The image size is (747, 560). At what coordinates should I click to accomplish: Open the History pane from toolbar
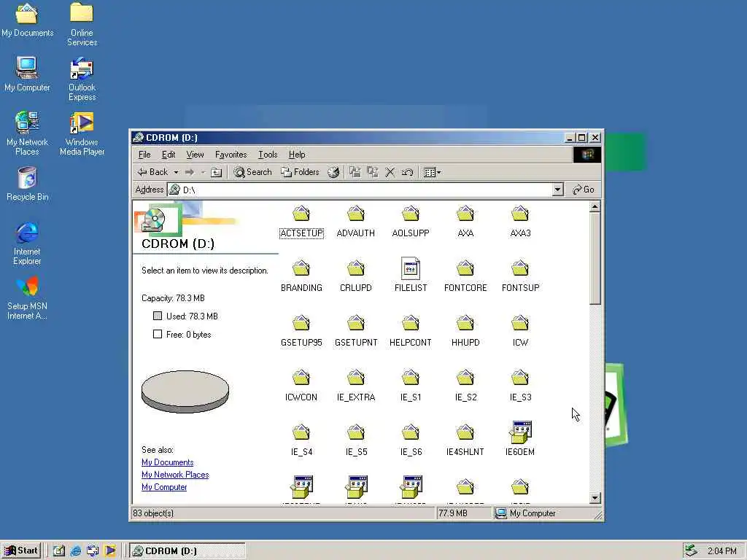(333, 172)
